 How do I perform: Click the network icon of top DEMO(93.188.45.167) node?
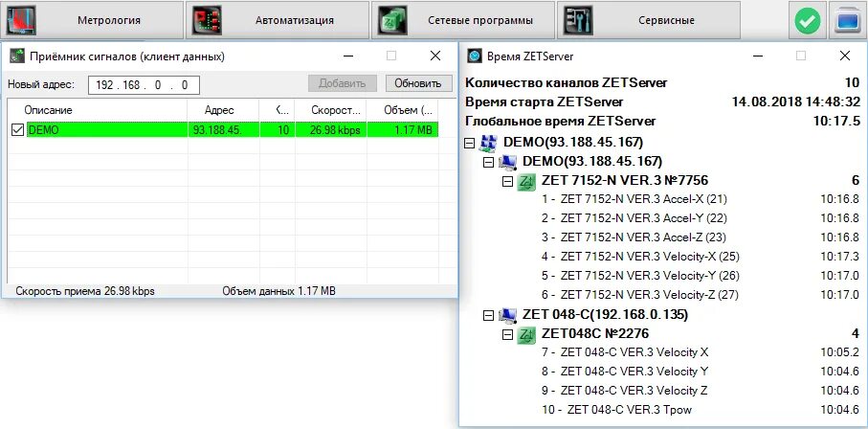[488, 143]
